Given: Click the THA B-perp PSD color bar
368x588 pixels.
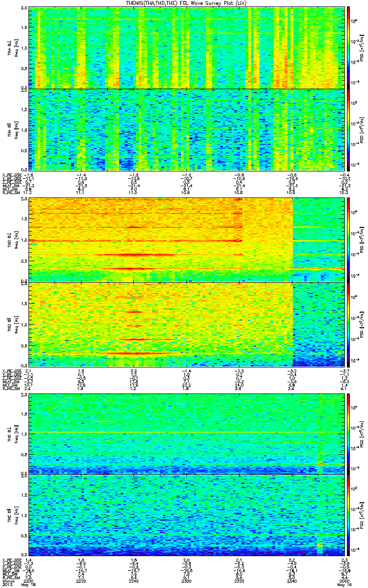Looking at the screenshot, I should point(348,47).
